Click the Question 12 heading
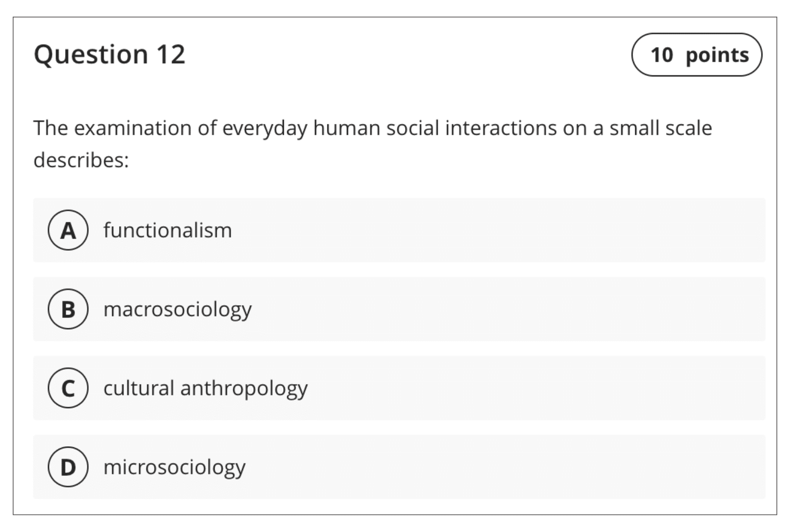The width and height of the screenshot is (789, 532). [109, 54]
